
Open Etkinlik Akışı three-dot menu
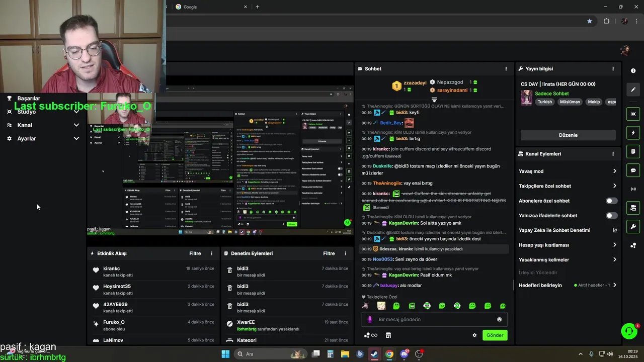[x=211, y=253]
